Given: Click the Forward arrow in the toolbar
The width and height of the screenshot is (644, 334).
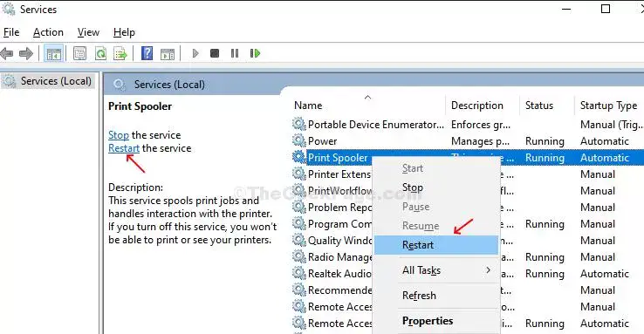Looking at the screenshot, I should 26,53.
